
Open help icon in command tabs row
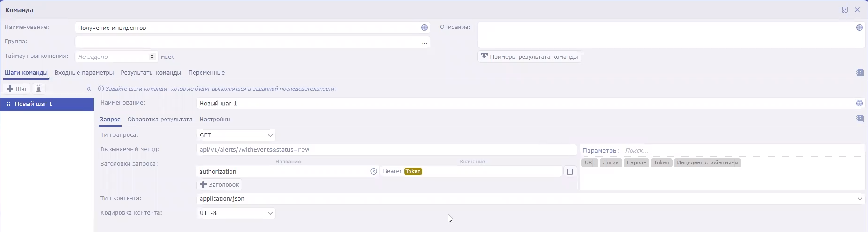point(860,72)
